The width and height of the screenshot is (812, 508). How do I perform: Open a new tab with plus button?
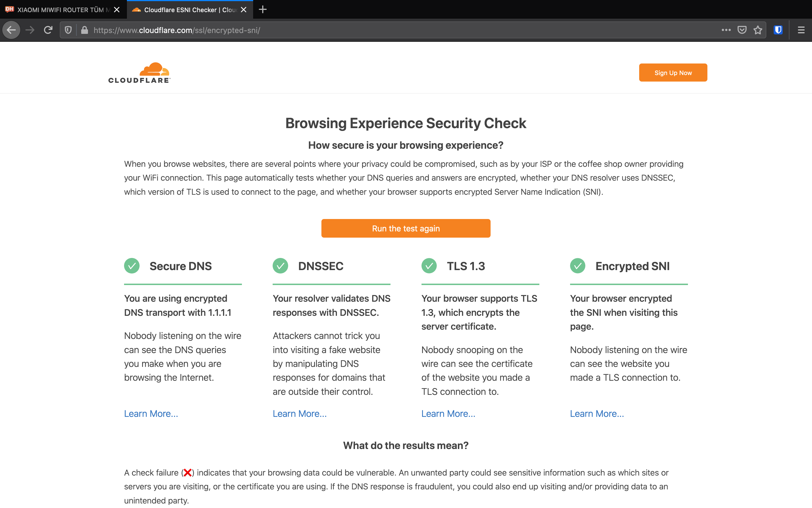pyautogui.click(x=263, y=10)
